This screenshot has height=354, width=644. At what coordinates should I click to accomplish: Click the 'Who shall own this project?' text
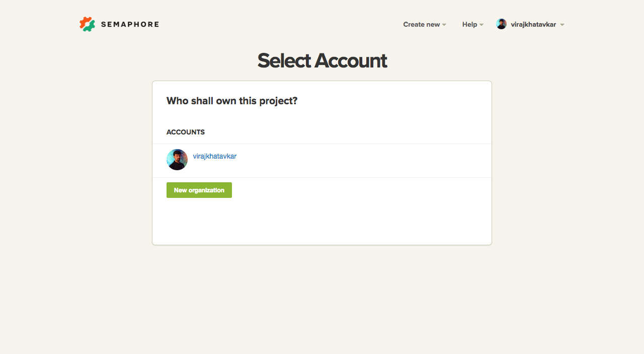(232, 101)
